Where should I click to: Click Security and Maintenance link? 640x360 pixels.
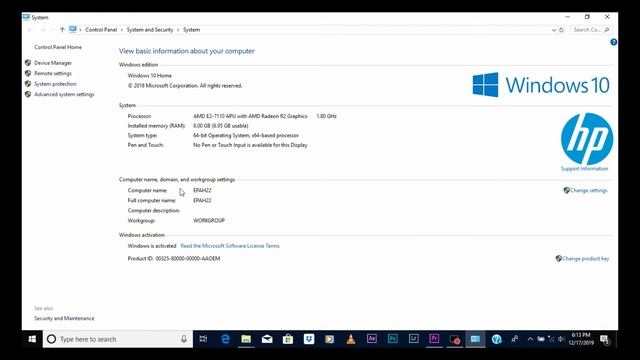click(x=64, y=318)
